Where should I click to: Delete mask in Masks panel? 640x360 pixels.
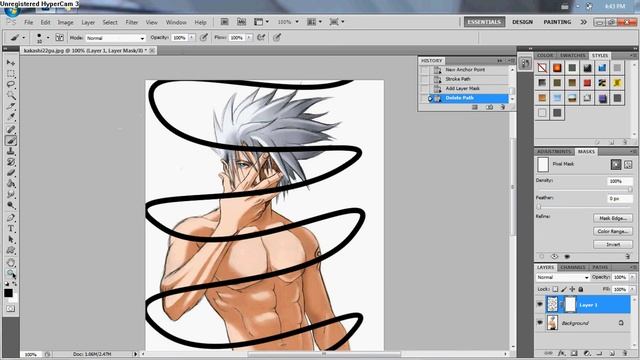point(628,256)
